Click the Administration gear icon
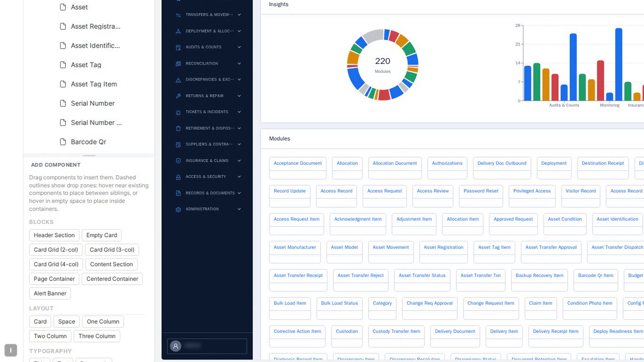 coord(178,209)
